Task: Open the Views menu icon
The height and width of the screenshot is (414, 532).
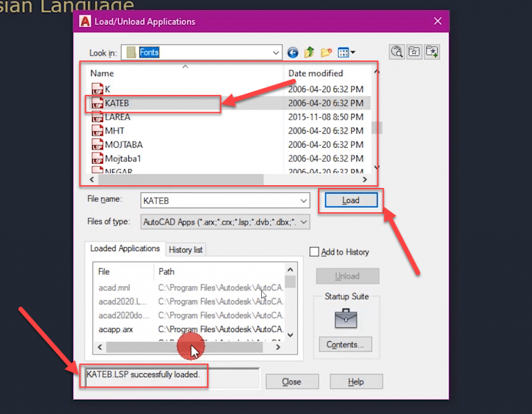Action: [x=346, y=53]
